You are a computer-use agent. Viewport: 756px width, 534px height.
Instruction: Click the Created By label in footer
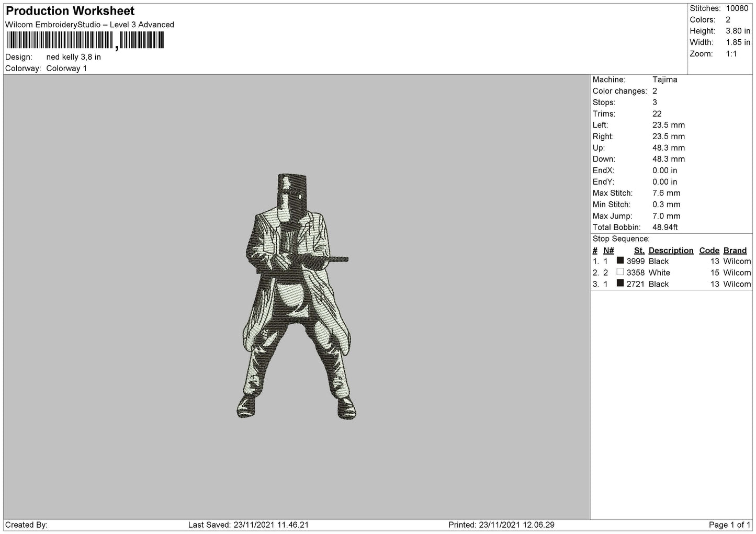[26, 525]
